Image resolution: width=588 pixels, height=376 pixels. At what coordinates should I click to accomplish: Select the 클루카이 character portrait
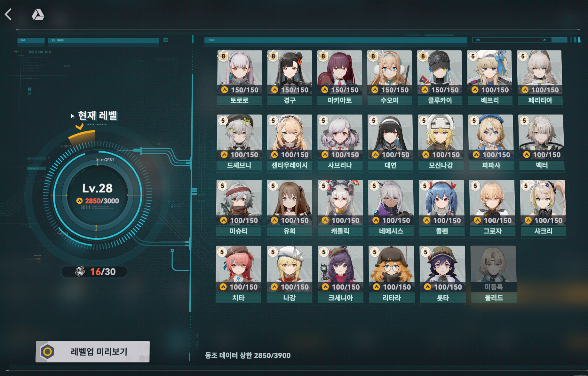(x=440, y=72)
